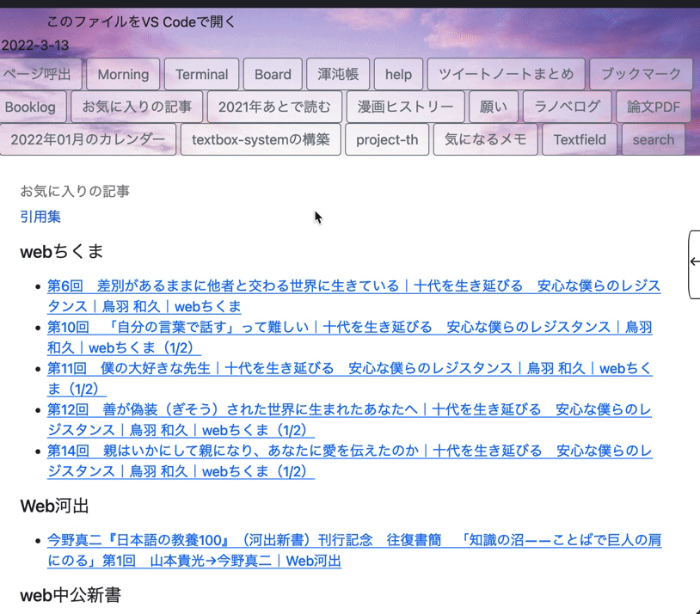Collapse the page with the left-arrow tab
700x614 pixels.
pyautogui.click(x=695, y=260)
